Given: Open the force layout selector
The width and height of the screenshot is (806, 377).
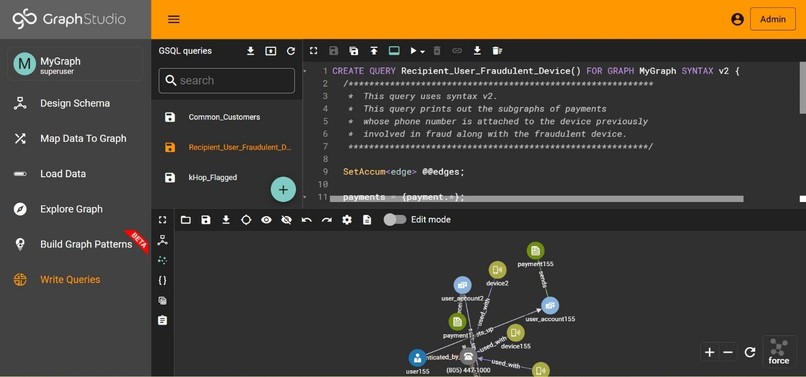Looking at the screenshot, I should (x=779, y=351).
